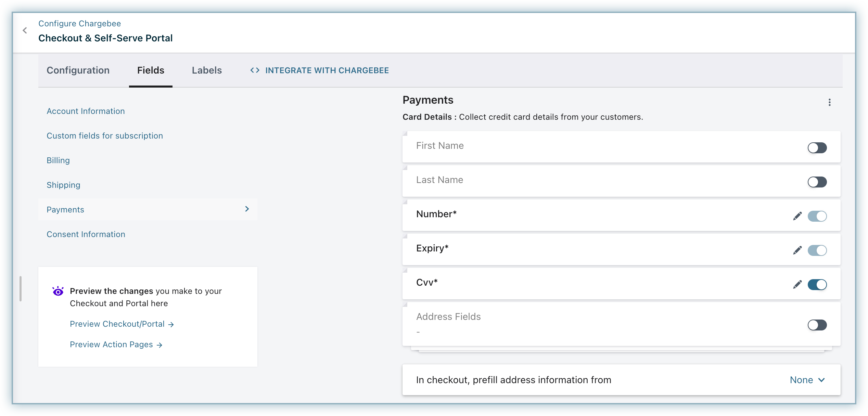Click the left vertical scrollbar handle
Viewport: 868px width, 416px height.
coord(21,289)
